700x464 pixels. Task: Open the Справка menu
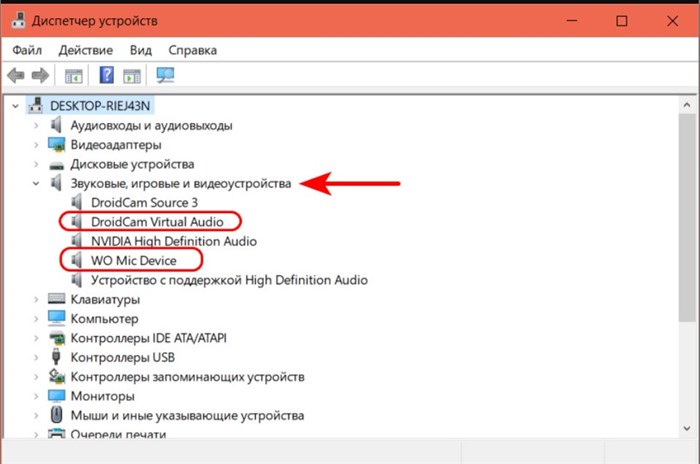click(192, 50)
